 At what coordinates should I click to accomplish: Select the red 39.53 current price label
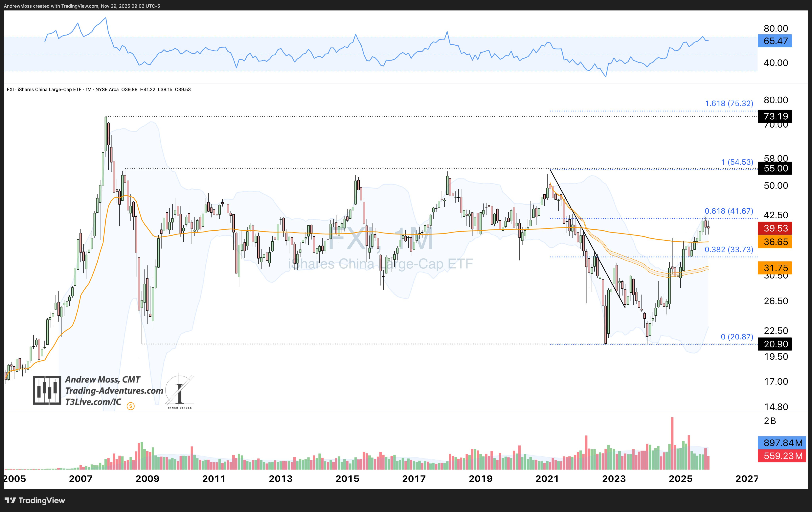click(775, 228)
